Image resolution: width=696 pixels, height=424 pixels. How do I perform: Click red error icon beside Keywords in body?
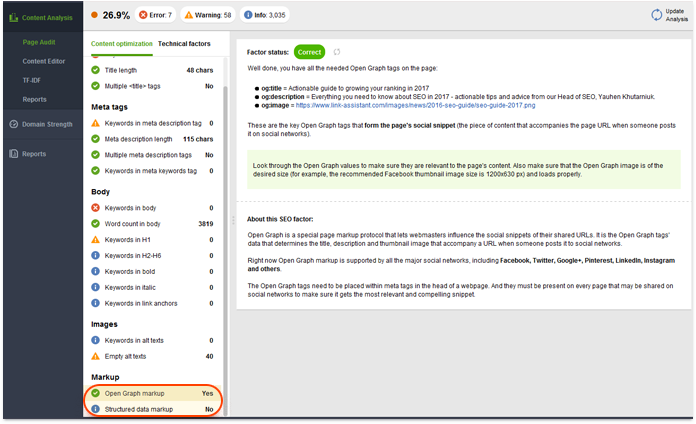[x=95, y=208]
